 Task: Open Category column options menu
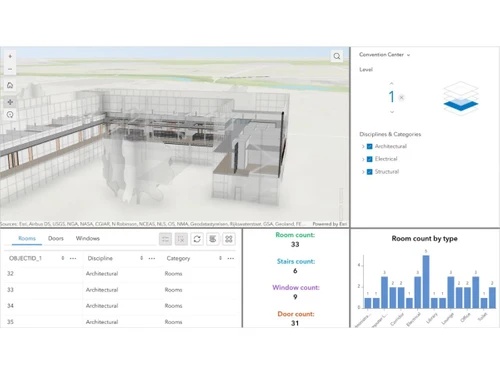[x=231, y=258]
